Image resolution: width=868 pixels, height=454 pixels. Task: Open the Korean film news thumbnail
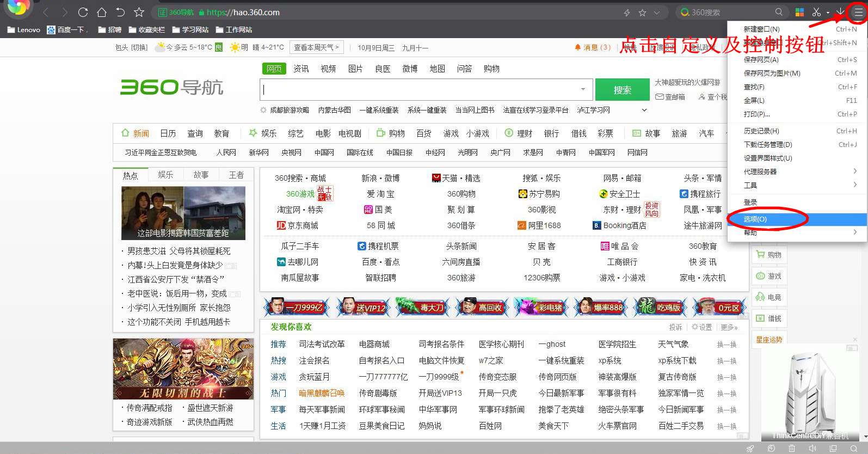pyautogui.click(x=183, y=213)
